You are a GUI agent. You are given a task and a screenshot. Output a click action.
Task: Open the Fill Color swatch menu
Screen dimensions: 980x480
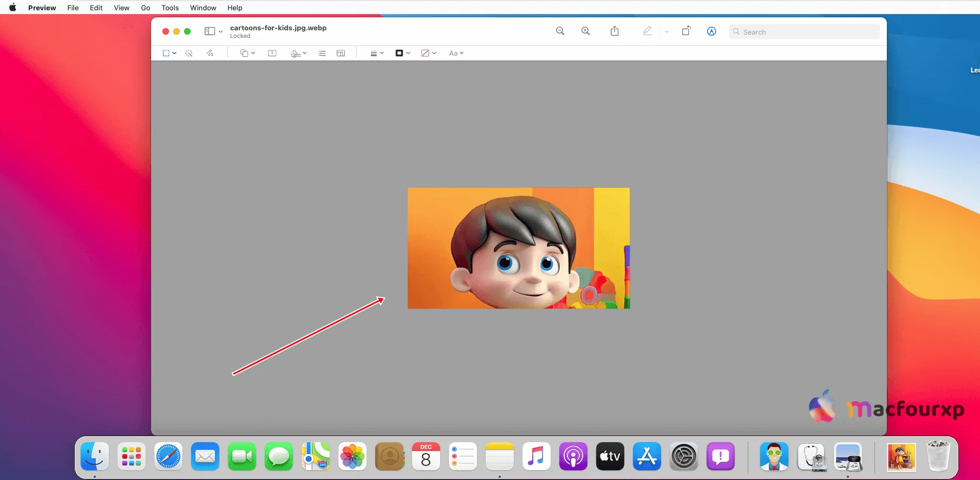click(429, 53)
